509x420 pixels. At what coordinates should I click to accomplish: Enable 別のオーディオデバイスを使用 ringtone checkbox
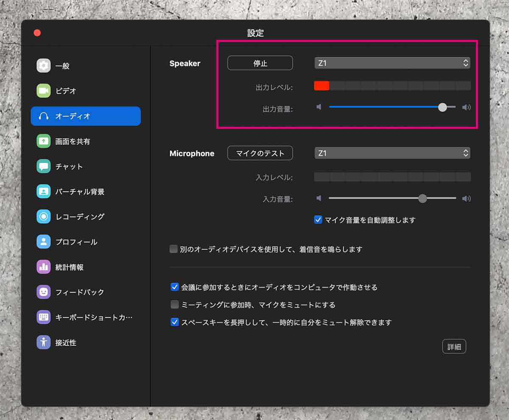pos(173,249)
